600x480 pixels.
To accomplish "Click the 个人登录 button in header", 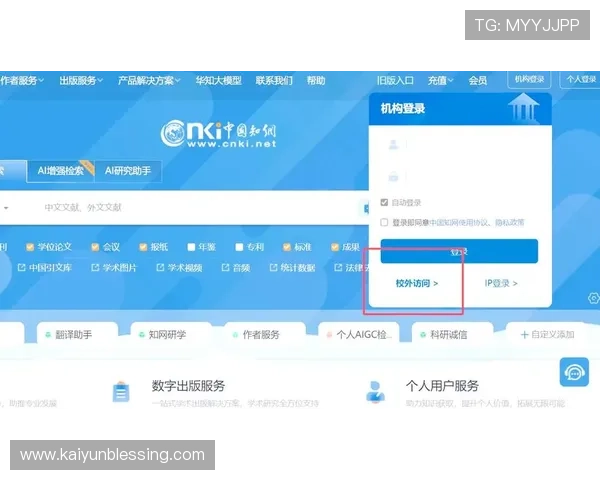I will (x=580, y=79).
